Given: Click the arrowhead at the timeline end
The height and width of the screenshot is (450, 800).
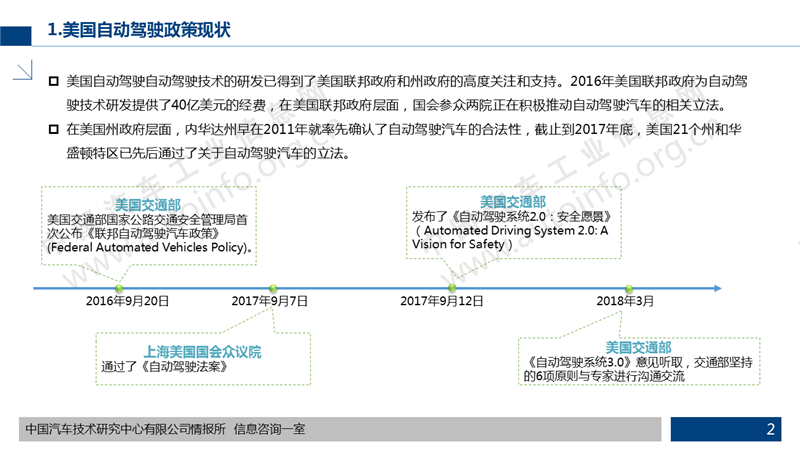Looking at the screenshot, I should click(x=717, y=288).
